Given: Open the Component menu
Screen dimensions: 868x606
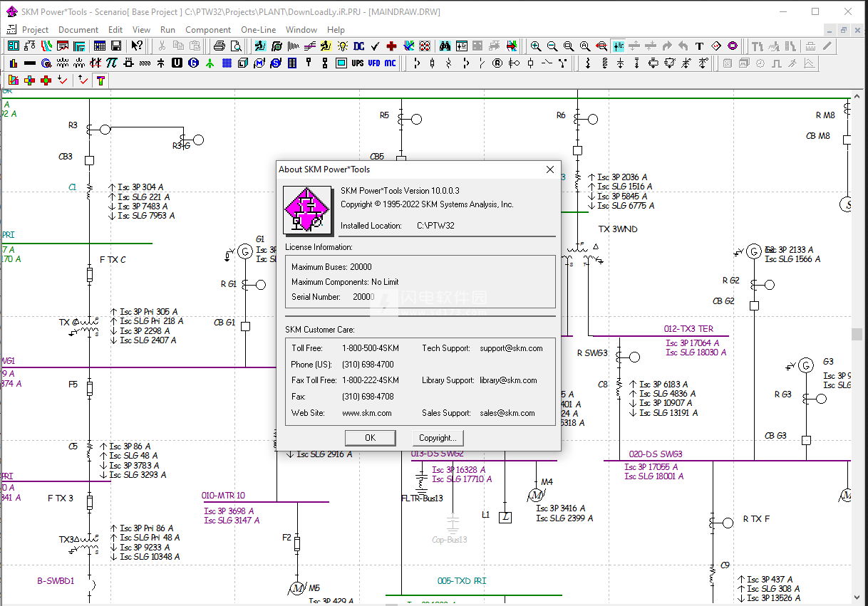Looking at the screenshot, I should pyautogui.click(x=208, y=30).
